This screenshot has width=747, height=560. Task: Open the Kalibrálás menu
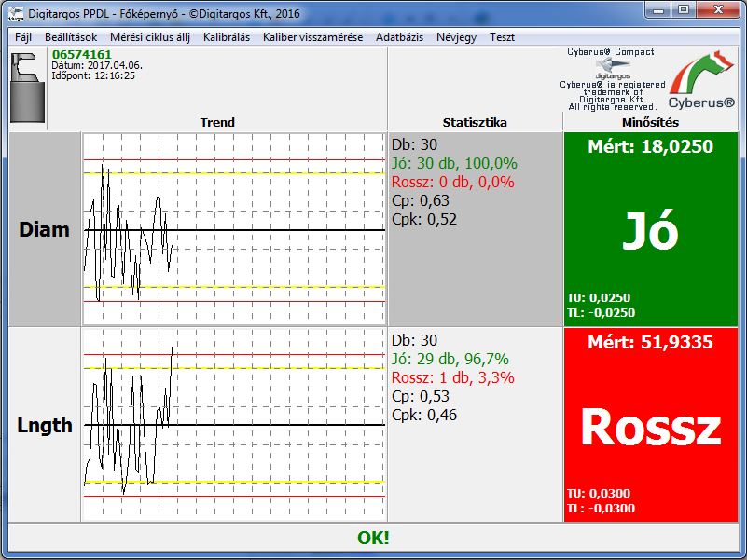227,37
